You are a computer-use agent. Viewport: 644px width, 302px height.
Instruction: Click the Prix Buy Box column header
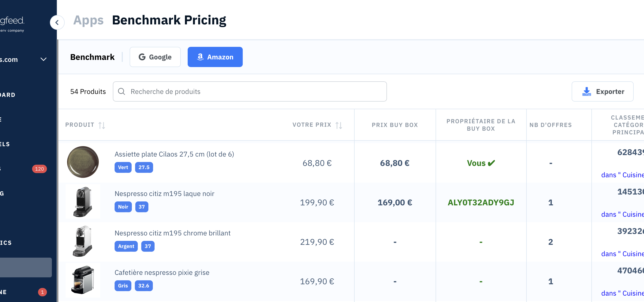(x=395, y=125)
